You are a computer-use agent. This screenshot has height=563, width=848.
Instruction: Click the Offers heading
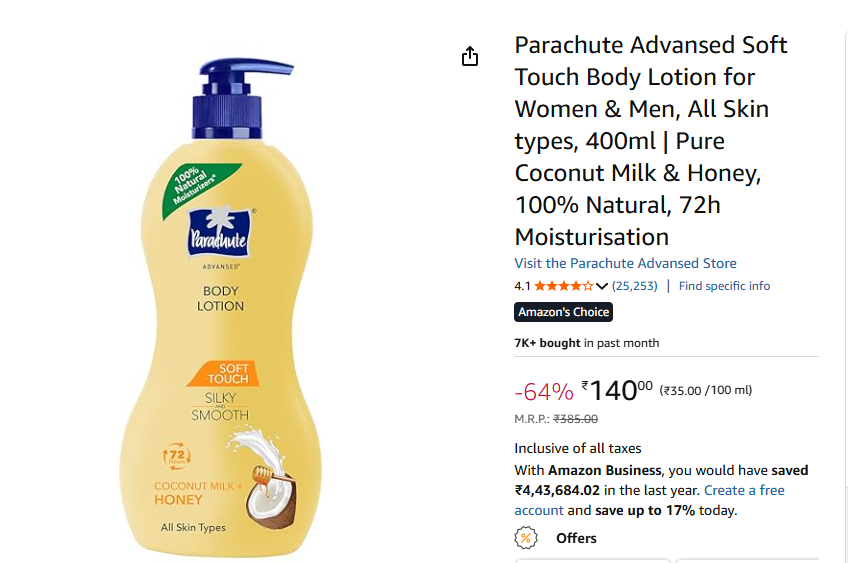(x=576, y=538)
